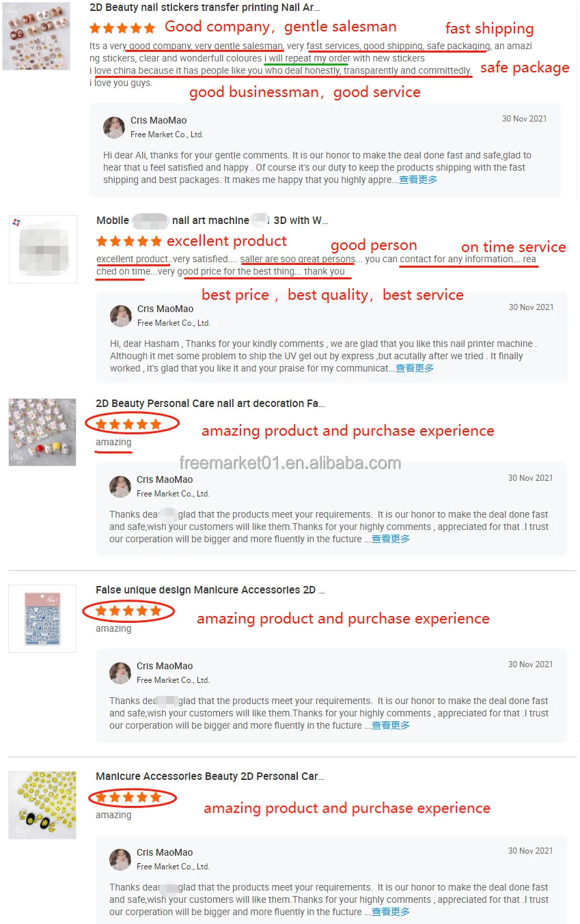This screenshot has height=924, width=580.
Task: Open the "2D Beauty Personal Care nail art decoration" title
Action: click(x=210, y=404)
